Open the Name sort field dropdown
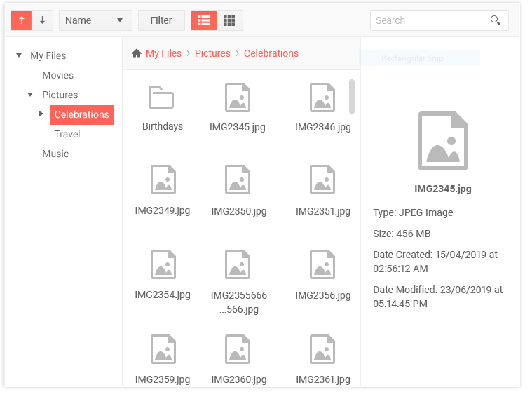This screenshot has width=529, height=396. (x=95, y=21)
